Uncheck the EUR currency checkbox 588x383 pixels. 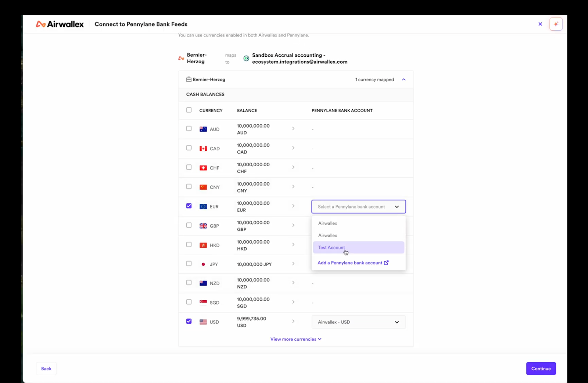click(x=189, y=206)
